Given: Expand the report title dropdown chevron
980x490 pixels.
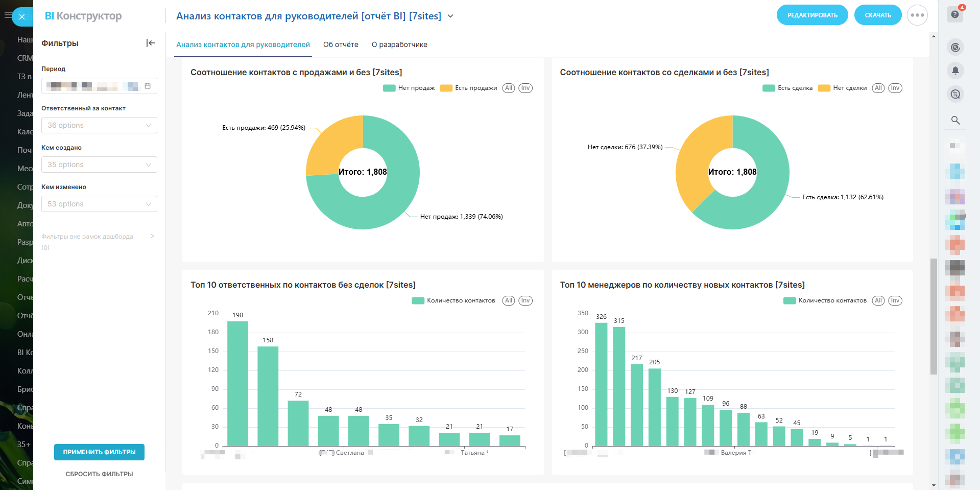Looking at the screenshot, I should [x=450, y=16].
